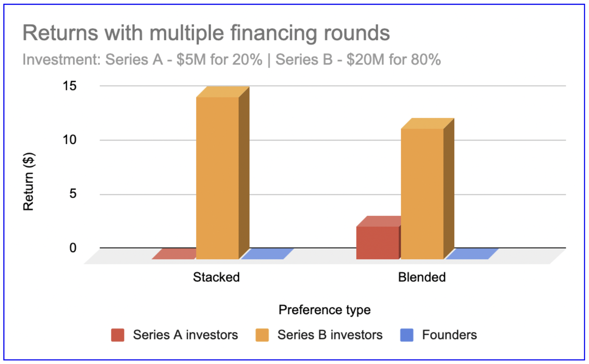The width and height of the screenshot is (589, 364).
Task: Click the red Series A legend swatch
Action: pos(117,335)
